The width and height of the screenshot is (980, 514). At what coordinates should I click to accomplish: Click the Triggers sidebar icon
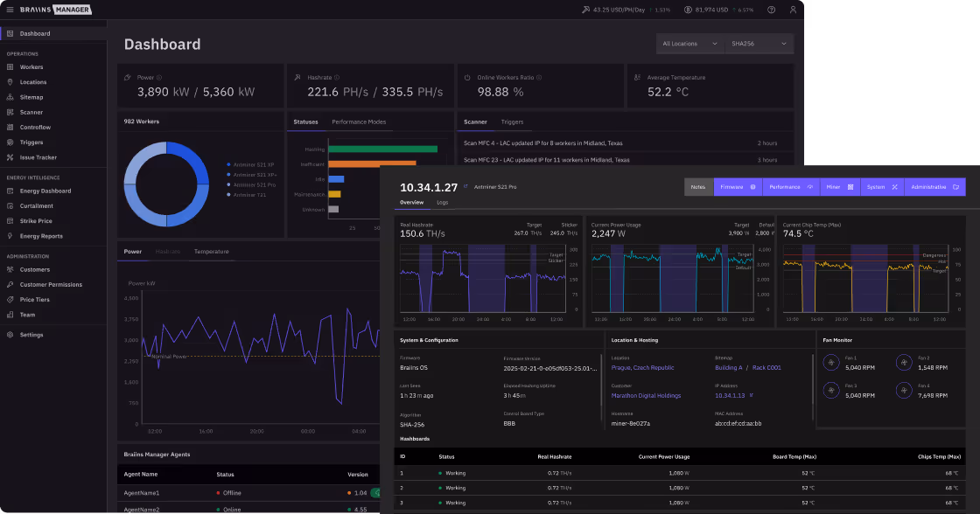pos(10,142)
